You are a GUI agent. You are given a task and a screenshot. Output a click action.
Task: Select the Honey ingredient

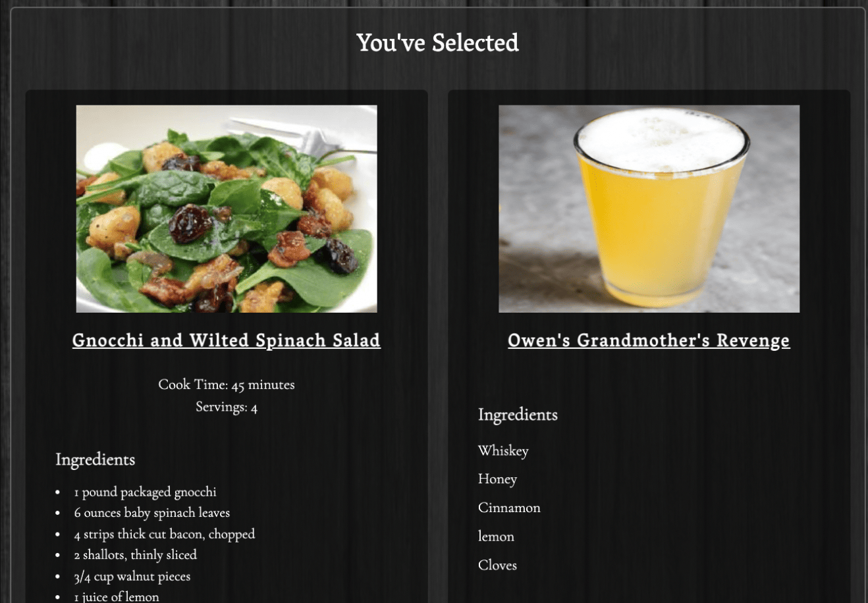(497, 479)
